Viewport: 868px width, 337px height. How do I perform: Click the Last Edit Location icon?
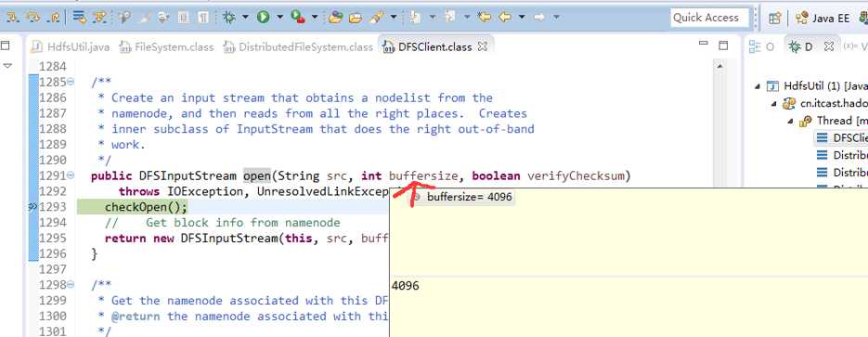(485, 17)
